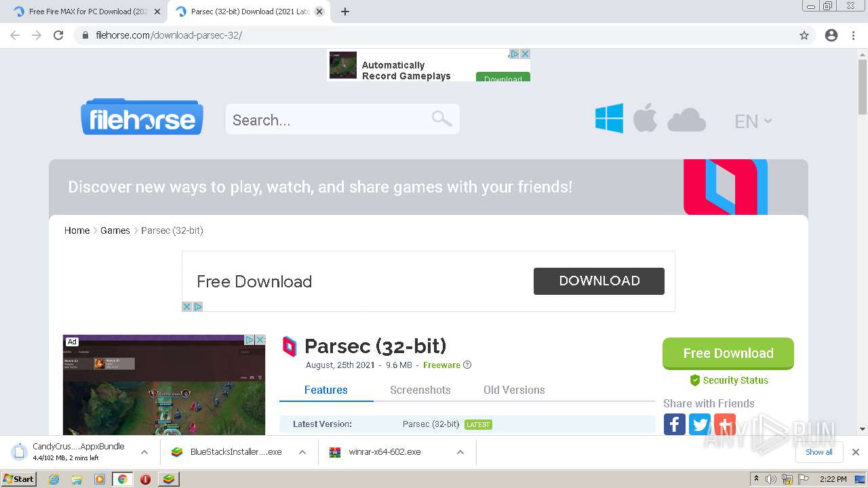Select the cloud web apps icon
The image size is (868, 488).
[x=686, y=120]
